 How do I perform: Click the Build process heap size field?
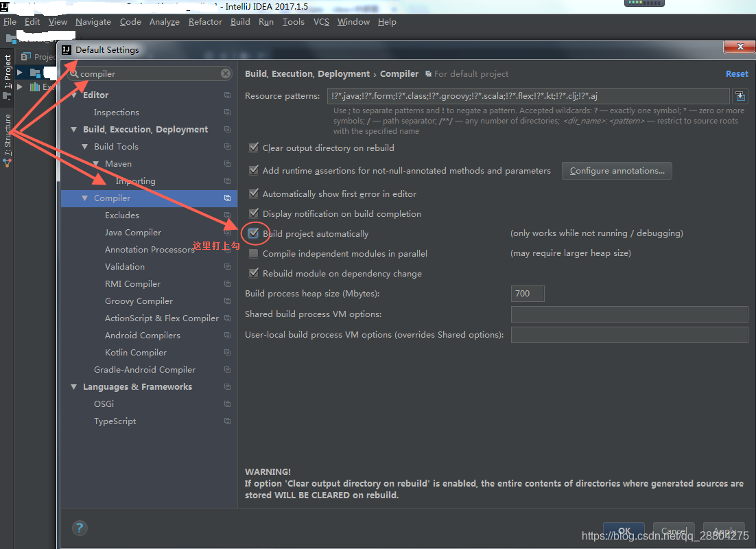(x=528, y=293)
